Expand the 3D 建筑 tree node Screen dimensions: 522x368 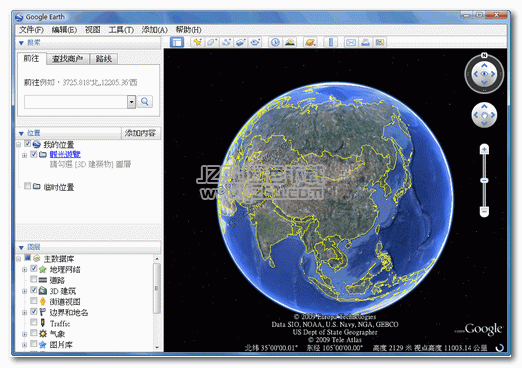[24, 291]
